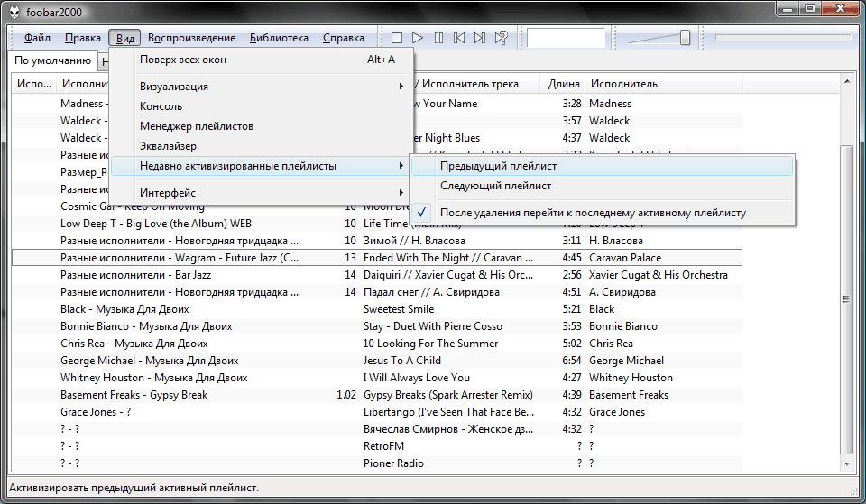Click the Stop playback button
Viewport: 866px width, 504px height.
397,38
